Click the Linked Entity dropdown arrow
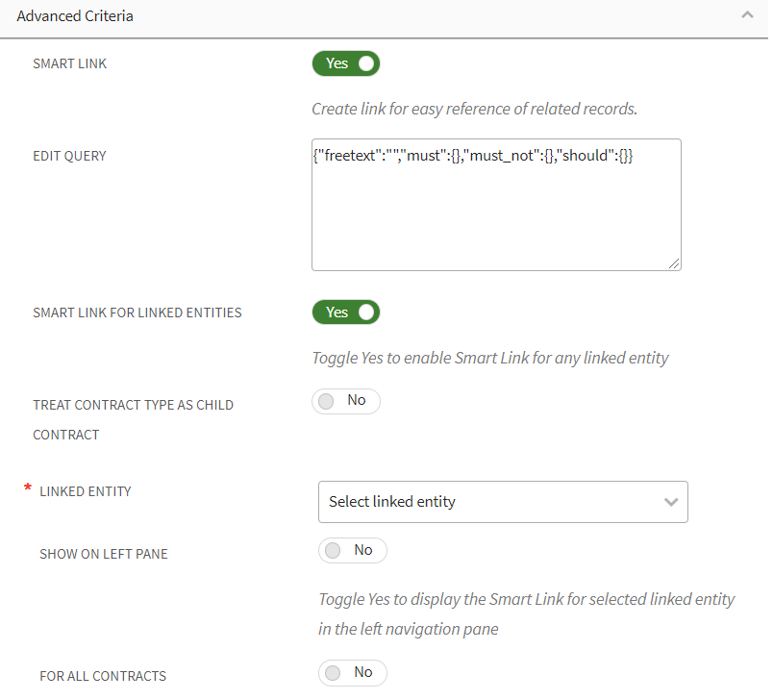The image size is (773, 700). (x=671, y=502)
